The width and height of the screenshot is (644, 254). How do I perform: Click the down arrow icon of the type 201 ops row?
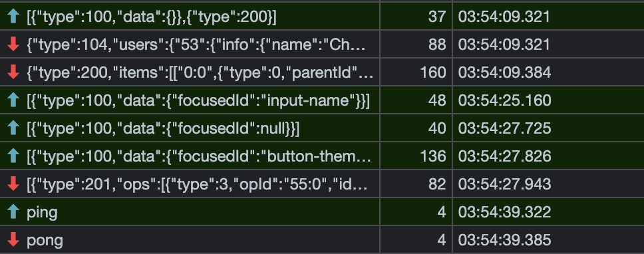pos(13,184)
